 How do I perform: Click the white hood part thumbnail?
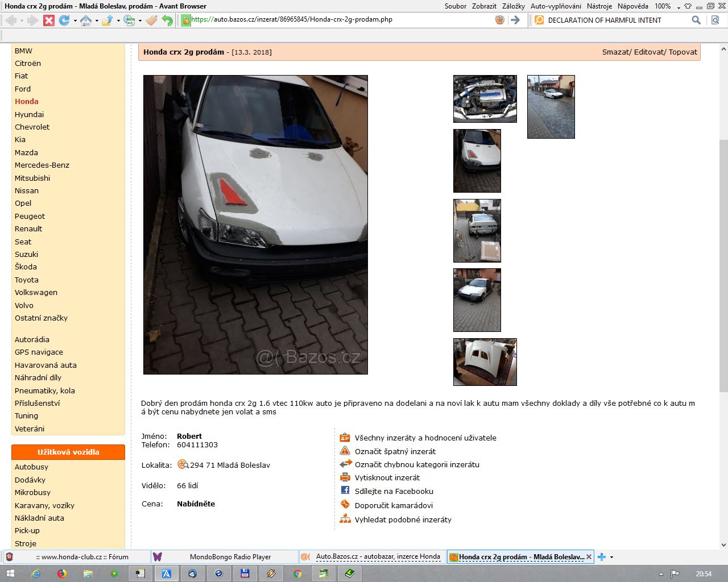tap(485, 362)
